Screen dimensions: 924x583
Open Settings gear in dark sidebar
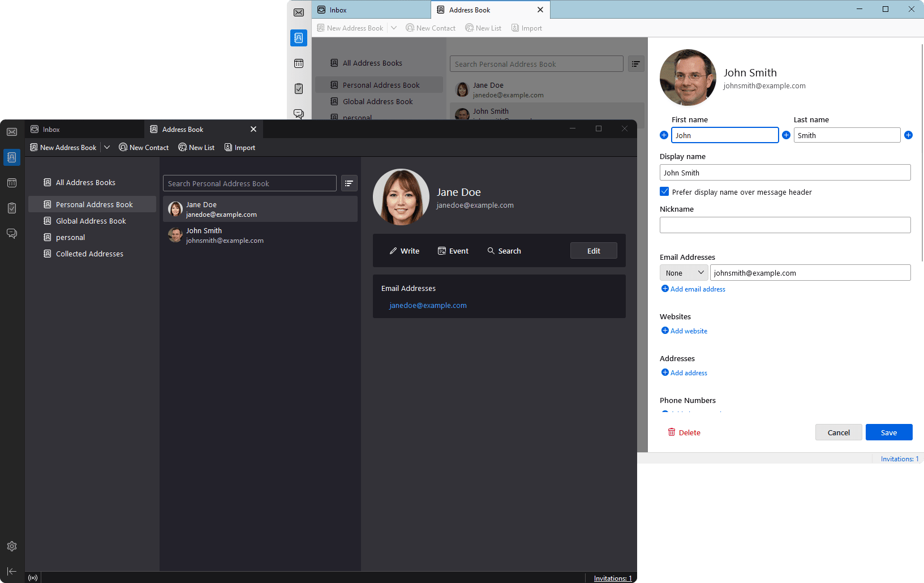12,546
